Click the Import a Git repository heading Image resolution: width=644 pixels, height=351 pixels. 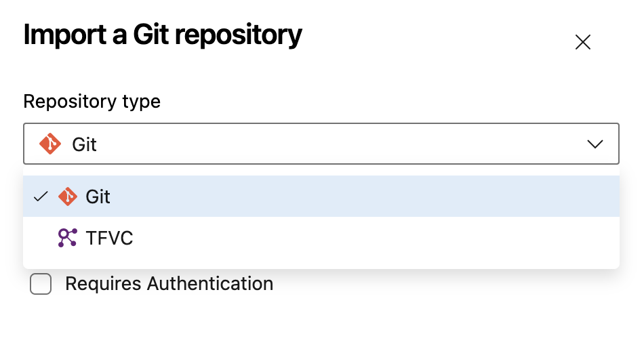pos(163,35)
